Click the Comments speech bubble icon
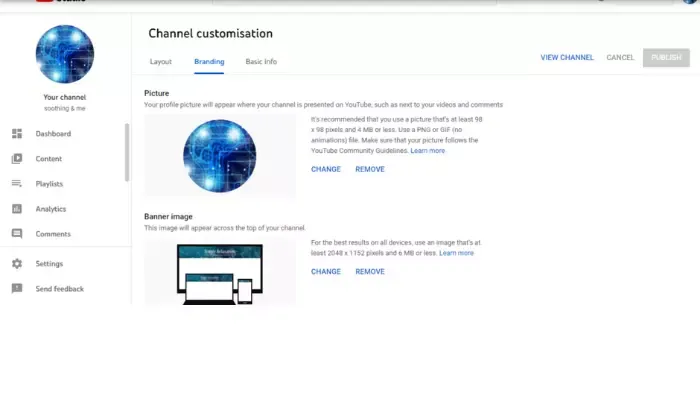This screenshot has height=400, width=700. 17,233
